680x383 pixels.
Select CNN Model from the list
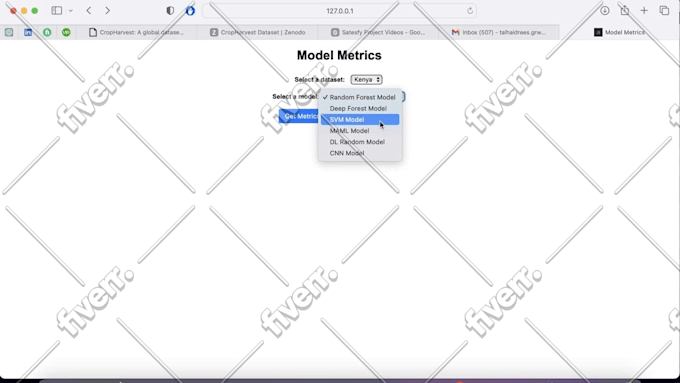[360, 153]
